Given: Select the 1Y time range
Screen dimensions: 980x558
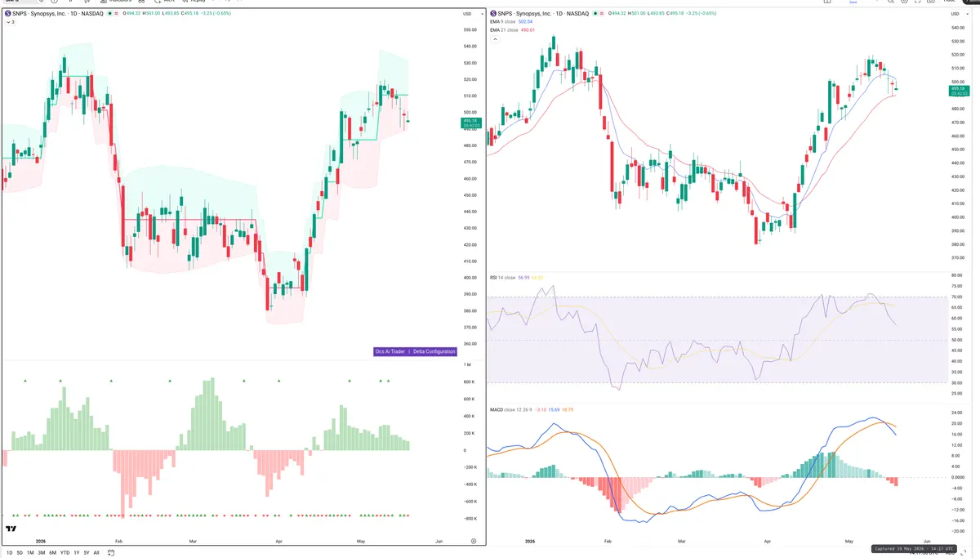Looking at the screenshot, I should click(77, 553).
